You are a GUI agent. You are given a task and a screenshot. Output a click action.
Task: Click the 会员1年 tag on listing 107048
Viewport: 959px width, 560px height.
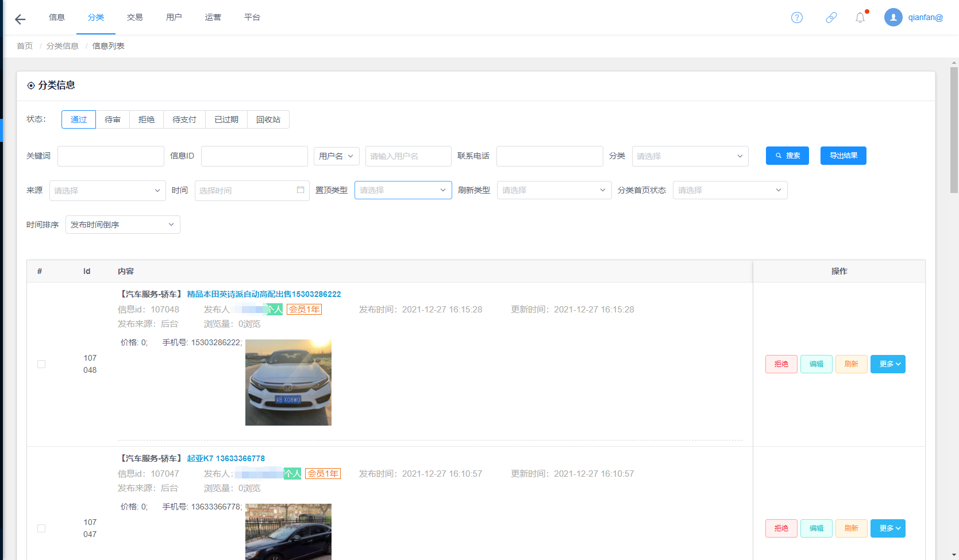[305, 310]
